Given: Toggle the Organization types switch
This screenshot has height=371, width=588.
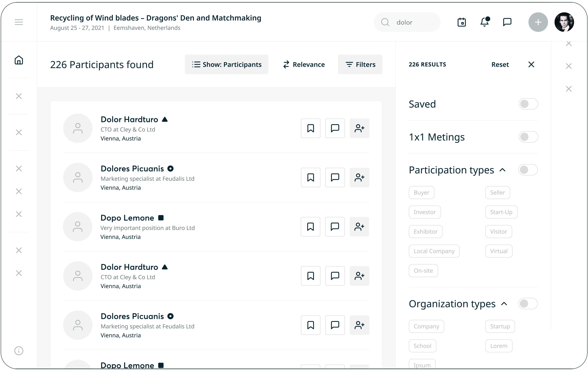Looking at the screenshot, I should click(528, 304).
